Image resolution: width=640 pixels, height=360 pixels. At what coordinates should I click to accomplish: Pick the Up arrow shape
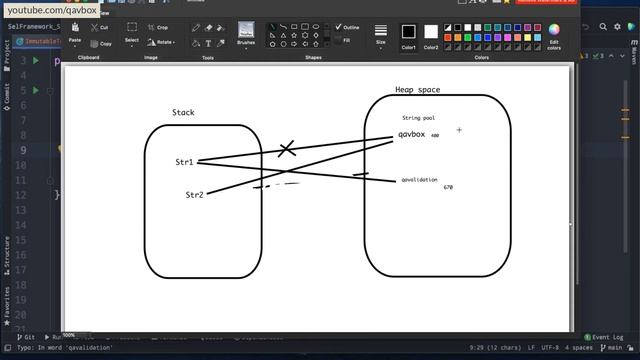pos(316,44)
